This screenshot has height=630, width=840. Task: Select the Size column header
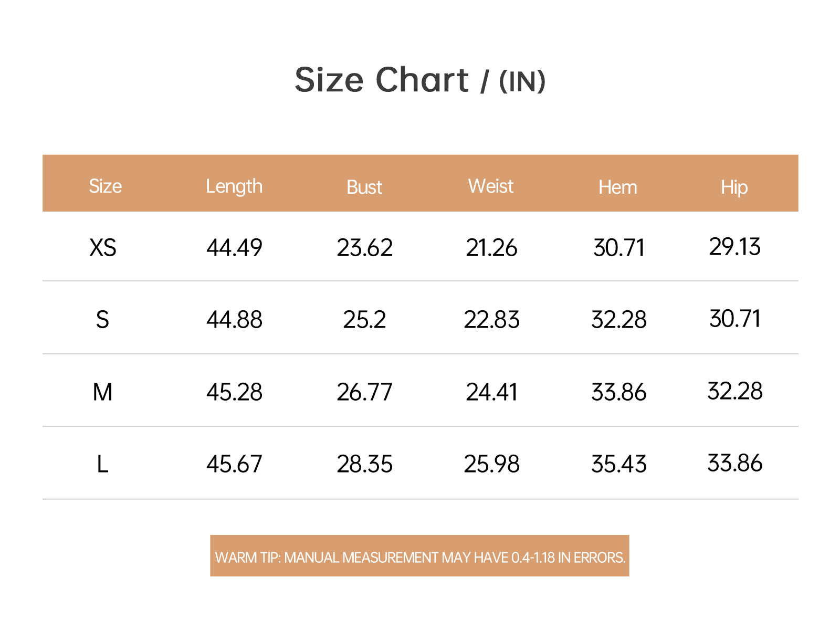105,186
